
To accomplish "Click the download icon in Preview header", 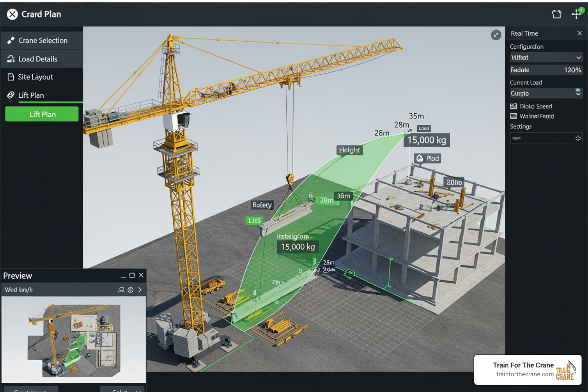I will tap(130, 290).
